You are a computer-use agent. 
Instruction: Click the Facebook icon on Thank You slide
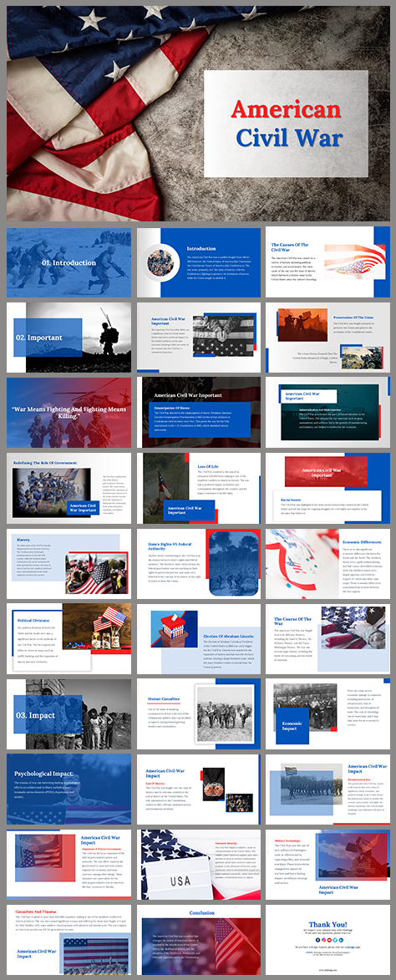click(x=318, y=940)
